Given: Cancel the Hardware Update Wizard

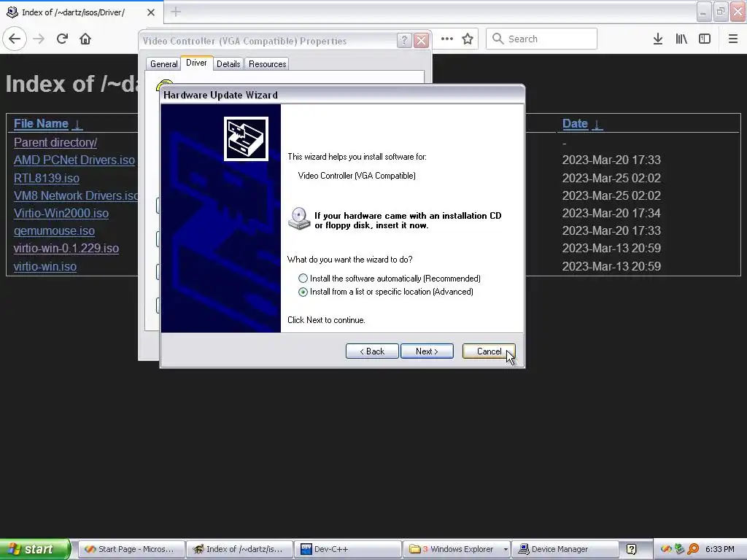Looking at the screenshot, I should click(x=489, y=351).
